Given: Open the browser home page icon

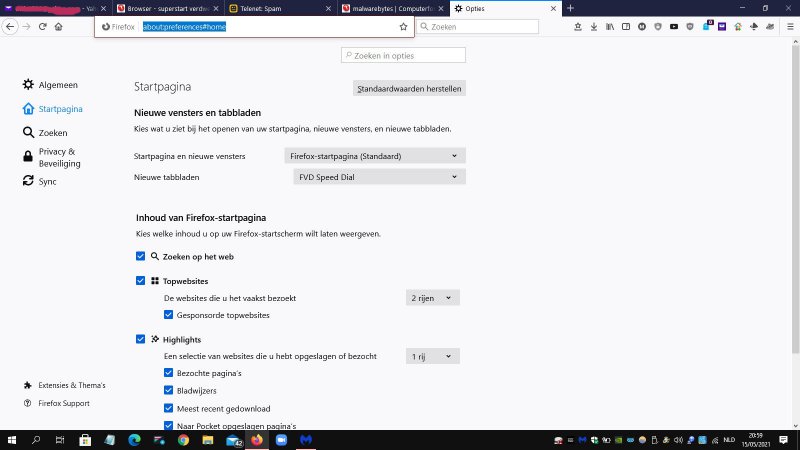Looking at the screenshot, I should (x=59, y=27).
